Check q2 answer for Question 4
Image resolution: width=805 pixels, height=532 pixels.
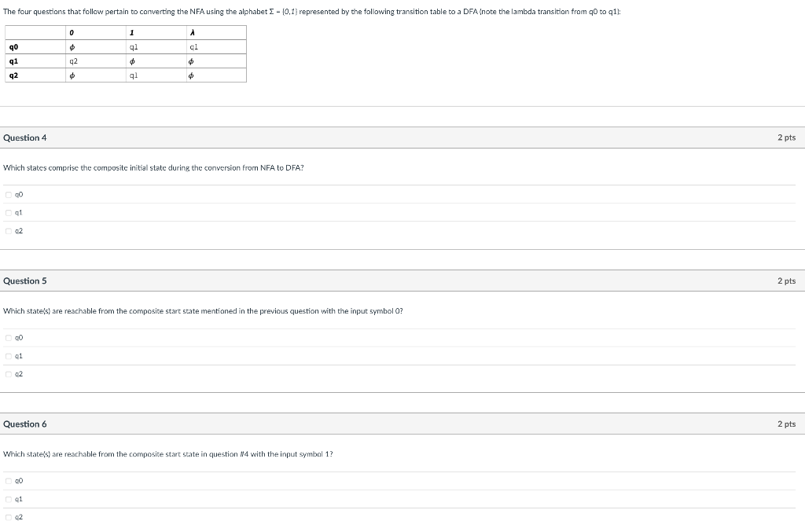coord(8,231)
